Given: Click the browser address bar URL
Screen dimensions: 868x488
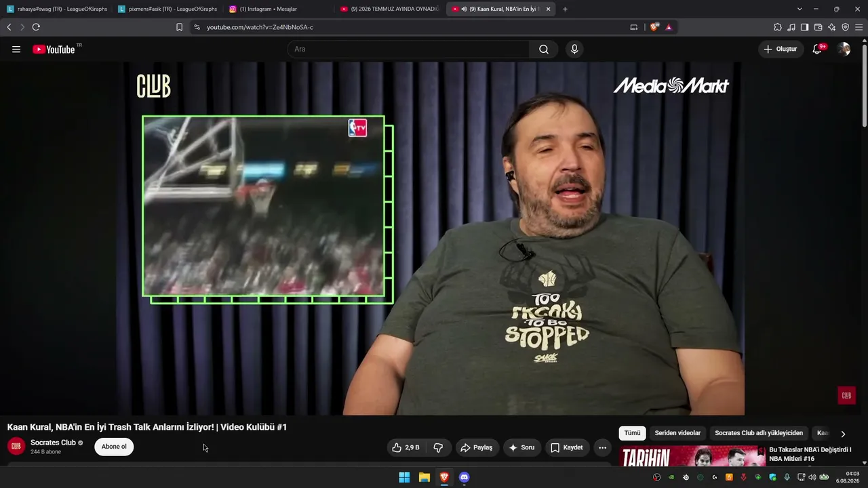Looking at the screenshot, I should 260,27.
